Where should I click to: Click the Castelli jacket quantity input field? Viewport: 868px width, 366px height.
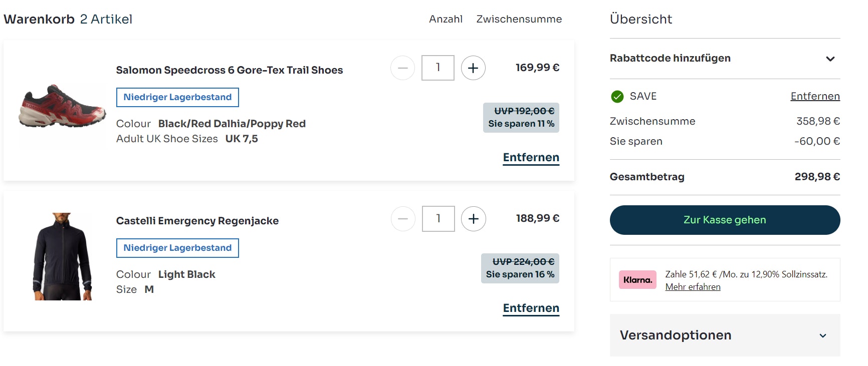pos(439,219)
